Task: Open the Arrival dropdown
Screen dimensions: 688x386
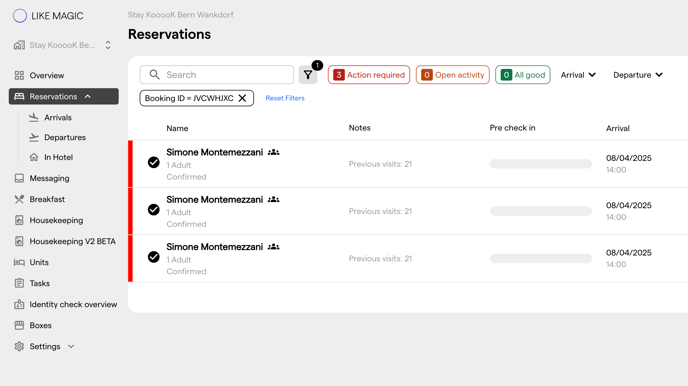Action: pos(578,75)
